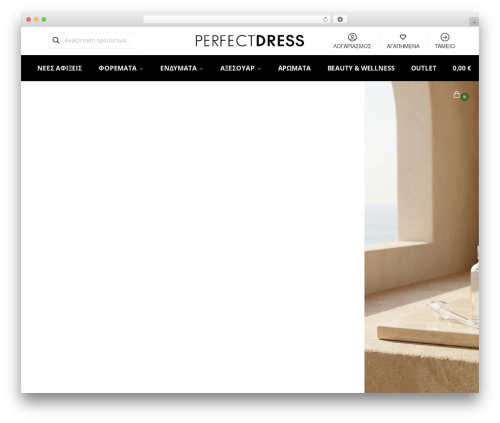Click the round dark button beside address bar

[x=340, y=20]
